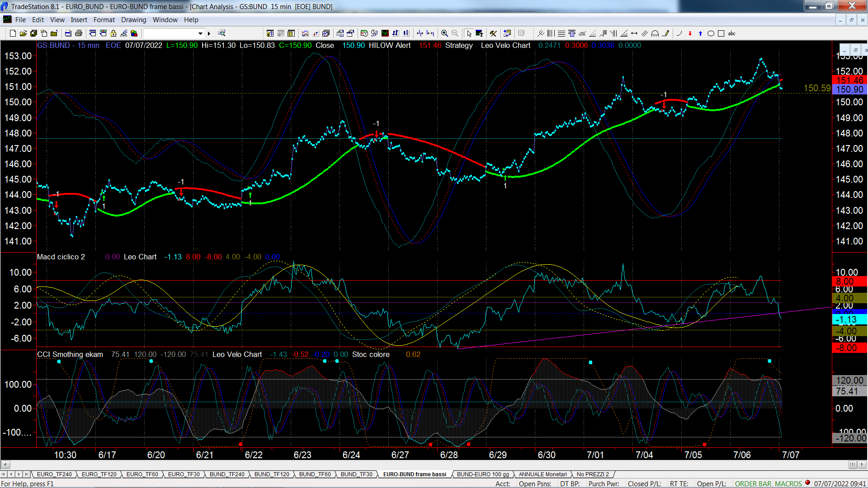Viewport: 868px width, 488px height.
Task: Select the horizontal lines drawing tool
Action: tap(561, 33)
